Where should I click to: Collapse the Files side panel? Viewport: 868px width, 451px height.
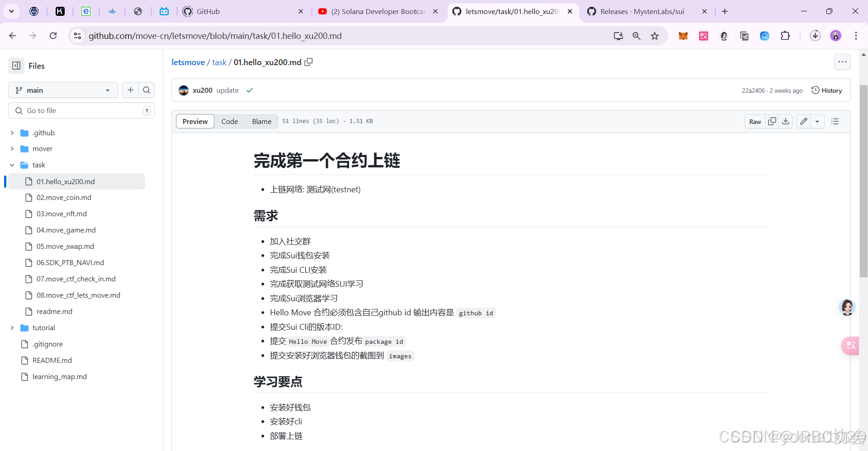(x=16, y=66)
